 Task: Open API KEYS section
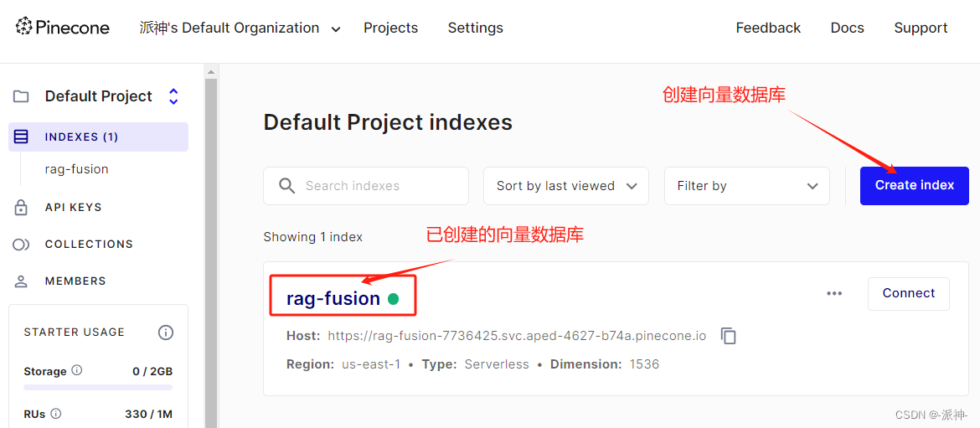coord(73,208)
